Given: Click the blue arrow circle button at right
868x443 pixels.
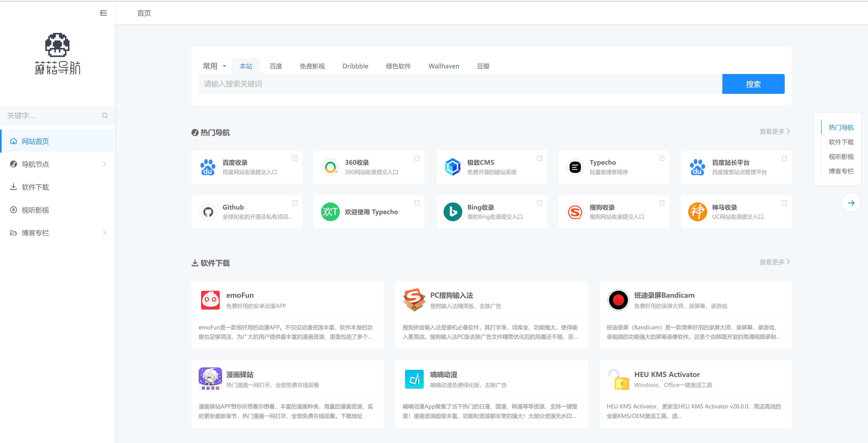Looking at the screenshot, I should coord(851,203).
